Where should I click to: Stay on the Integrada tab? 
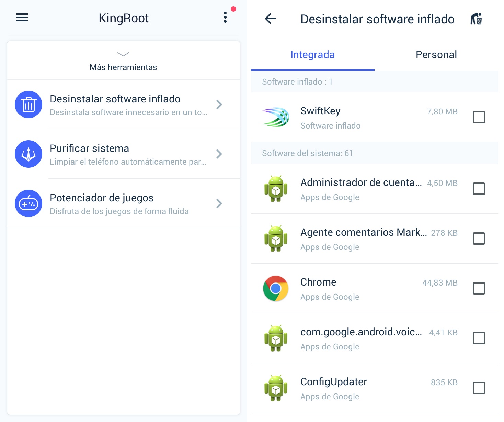(312, 54)
